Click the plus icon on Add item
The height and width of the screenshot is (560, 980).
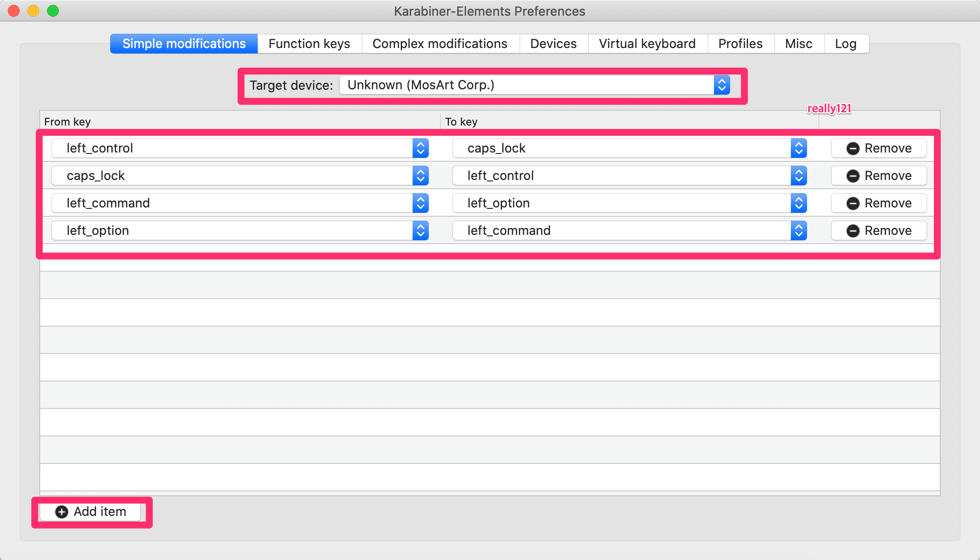[62, 512]
